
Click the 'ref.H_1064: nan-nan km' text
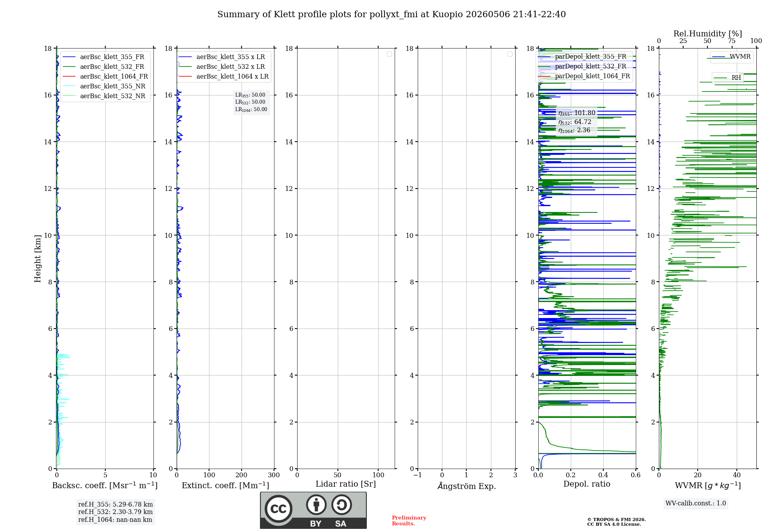coord(115,520)
